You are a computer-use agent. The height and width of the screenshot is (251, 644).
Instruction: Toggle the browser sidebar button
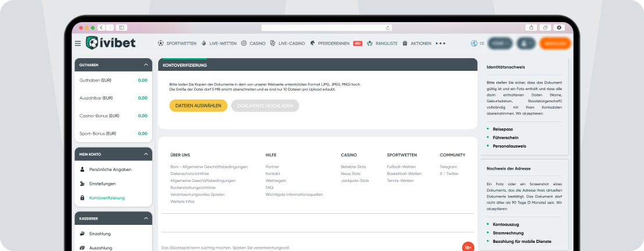pyautogui.click(x=121, y=27)
